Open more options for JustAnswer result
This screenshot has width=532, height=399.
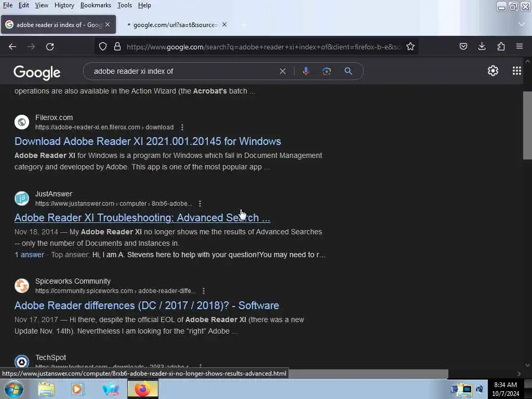click(200, 204)
